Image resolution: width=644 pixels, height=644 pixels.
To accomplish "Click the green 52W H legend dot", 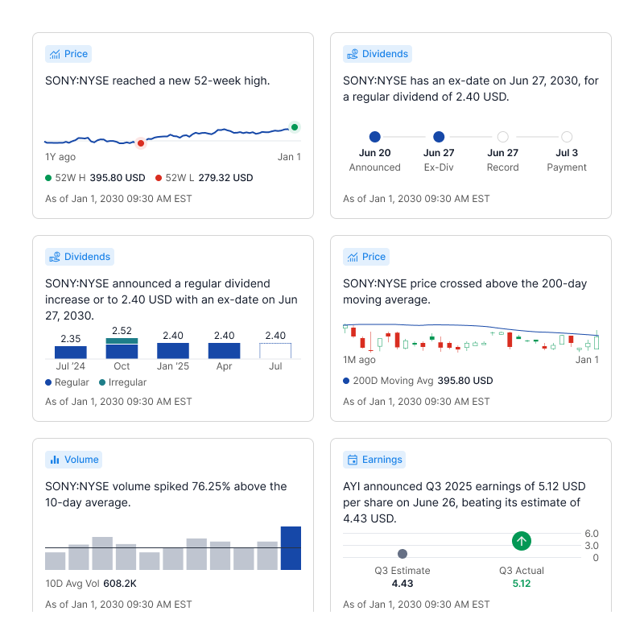I will (x=48, y=178).
